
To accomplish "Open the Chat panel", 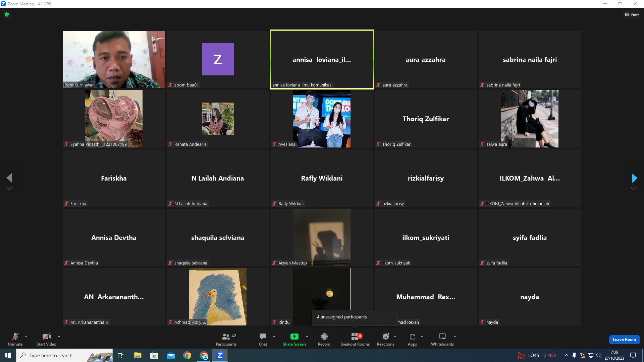I will 263,339.
